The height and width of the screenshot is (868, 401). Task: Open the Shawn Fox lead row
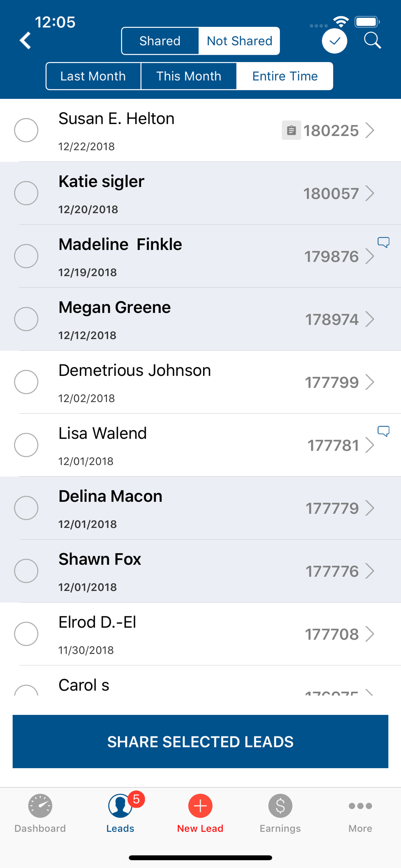coord(200,571)
